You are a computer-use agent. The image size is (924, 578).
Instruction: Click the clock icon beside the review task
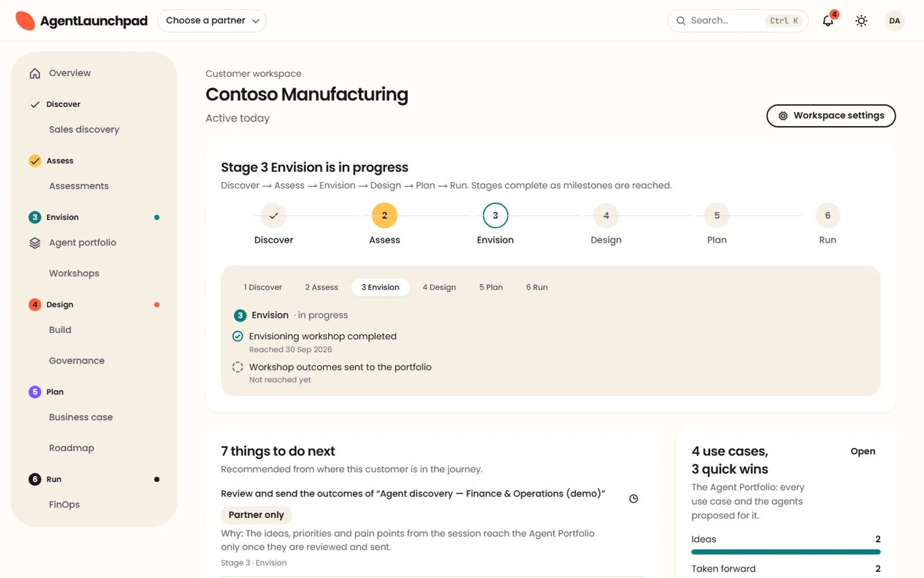(x=634, y=499)
